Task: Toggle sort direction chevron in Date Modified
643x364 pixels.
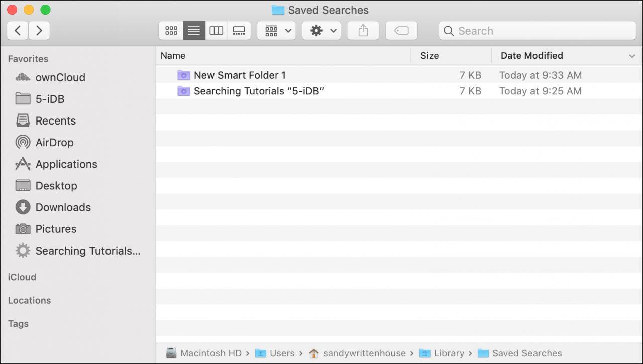Action: click(x=632, y=56)
